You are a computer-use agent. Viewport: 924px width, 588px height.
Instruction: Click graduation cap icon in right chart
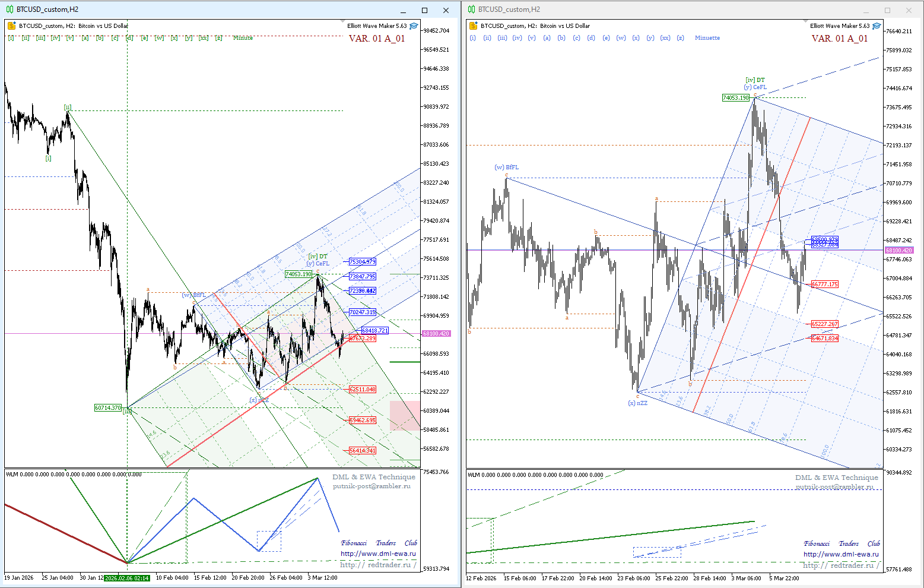point(877,26)
